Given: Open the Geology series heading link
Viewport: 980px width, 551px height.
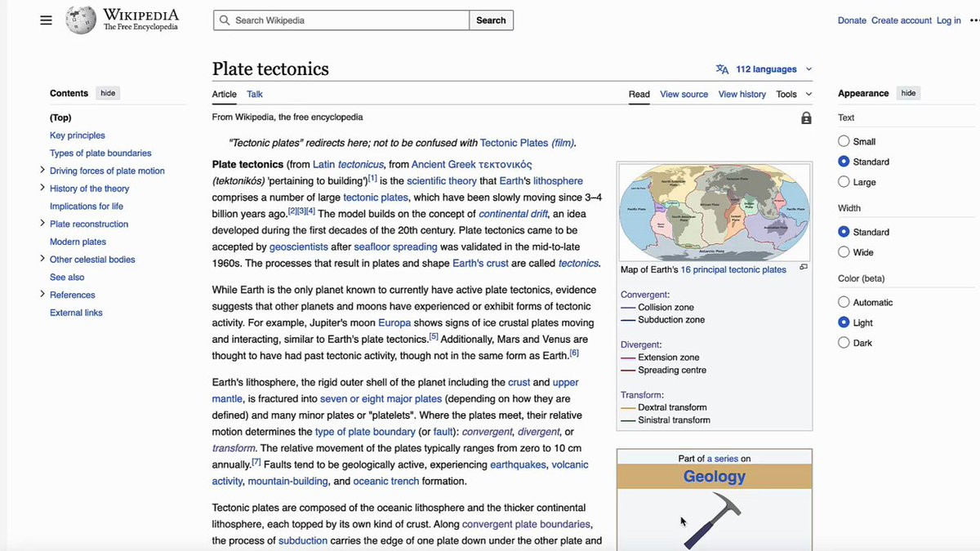Looking at the screenshot, I should pyautogui.click(x=715, y=477).
